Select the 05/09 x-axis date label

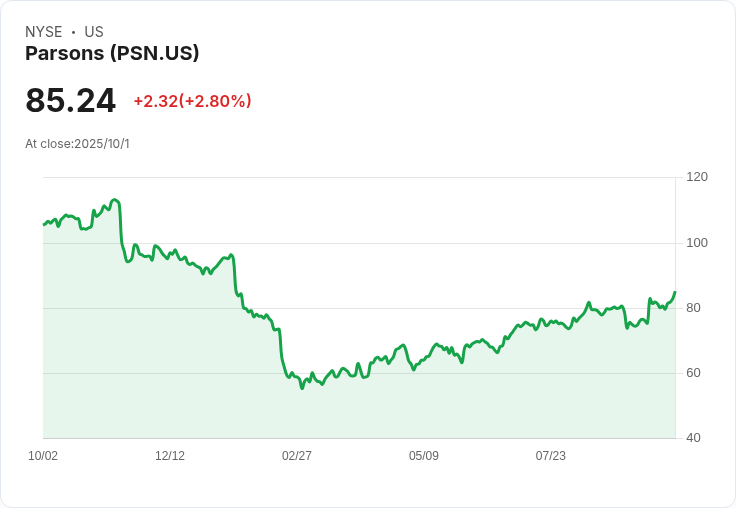[x=423, y=455]
